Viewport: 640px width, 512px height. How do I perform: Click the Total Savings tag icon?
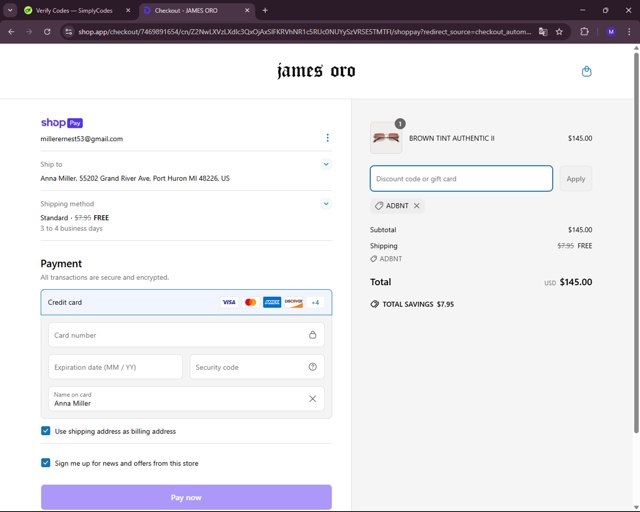tap(374, 304)
